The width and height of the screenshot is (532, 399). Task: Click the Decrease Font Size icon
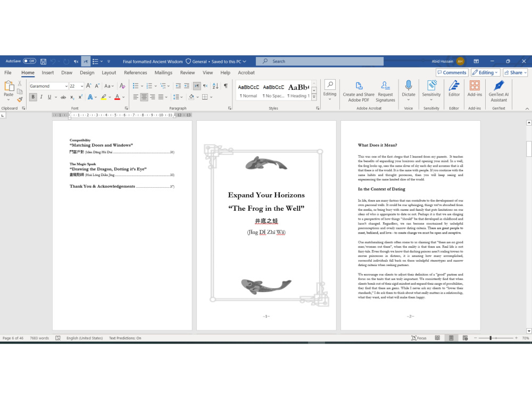click(97, 86)
